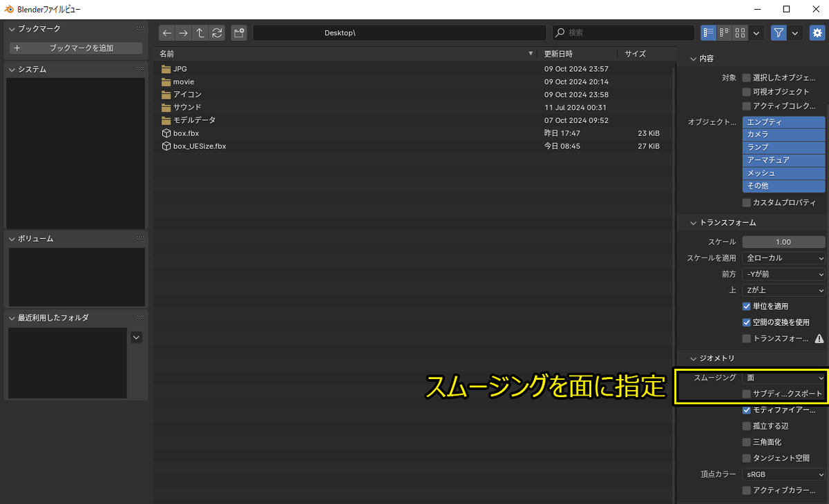Enable 選択したオブジェ checkbox
This screenshot has height=504, width=829.
746,78
